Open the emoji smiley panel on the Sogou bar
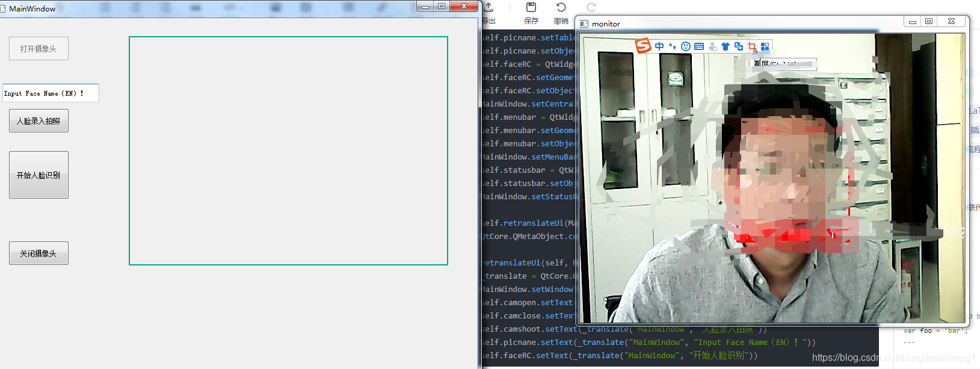The image size is (980, 369). [x=686, y=46]
